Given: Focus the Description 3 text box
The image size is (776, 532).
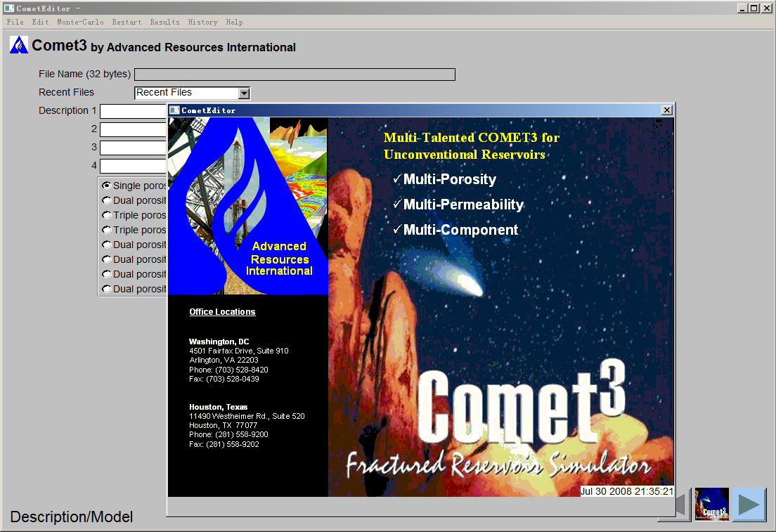Looking at the screenshot, I should 134,148.
